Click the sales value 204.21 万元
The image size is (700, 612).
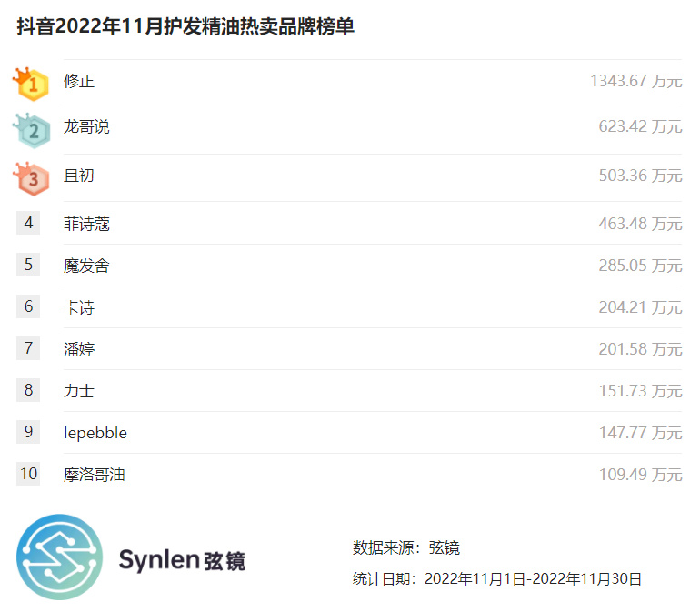[x=641, y=307]
